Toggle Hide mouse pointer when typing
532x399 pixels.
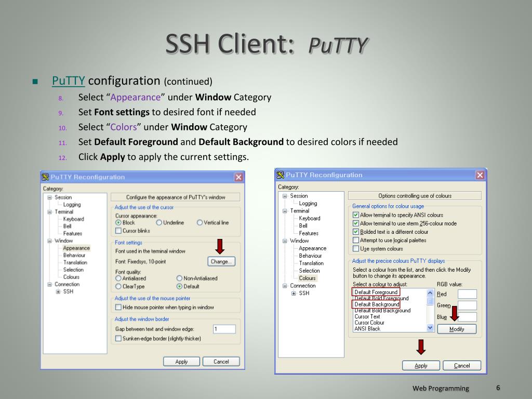point(118,307)
